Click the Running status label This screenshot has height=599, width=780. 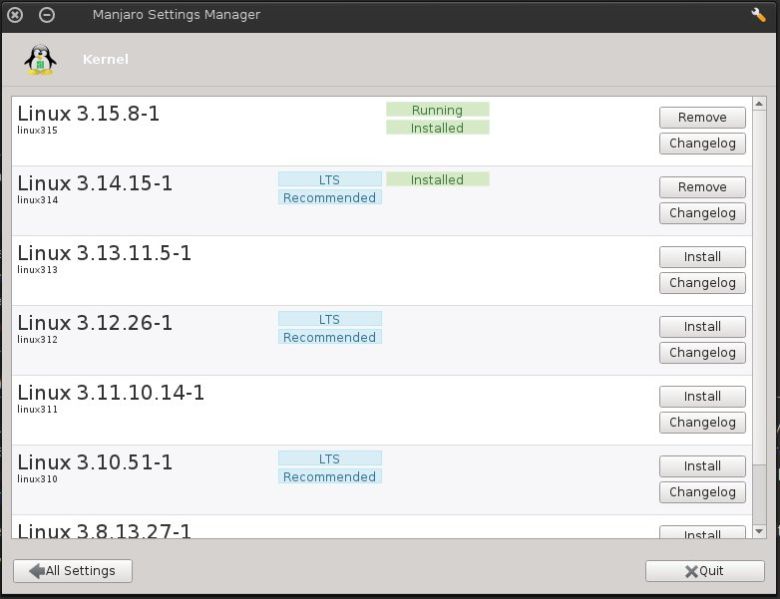(438, 110)
